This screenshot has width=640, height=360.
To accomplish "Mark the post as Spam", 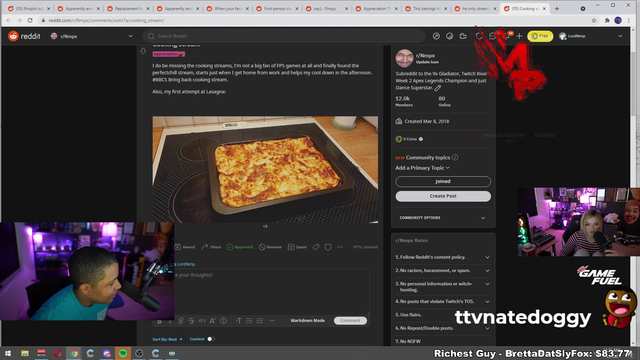I will click(297, 247).
